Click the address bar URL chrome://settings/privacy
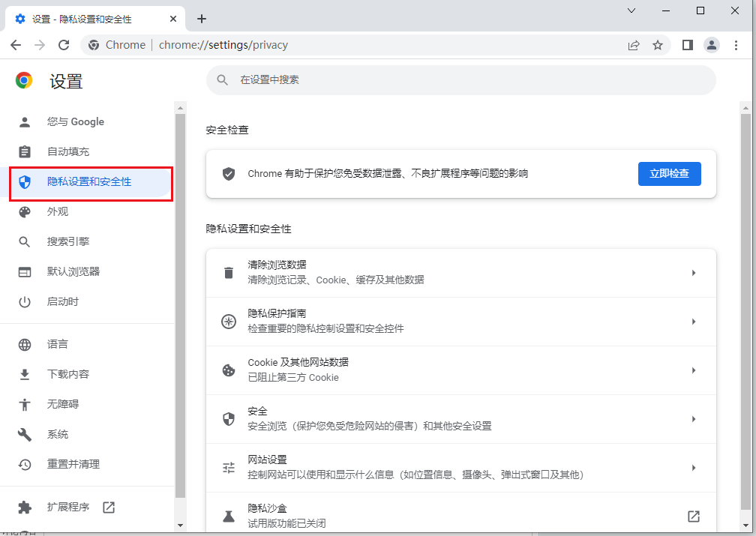This screenshot has height=536, width=756. [x=223, y=45]
